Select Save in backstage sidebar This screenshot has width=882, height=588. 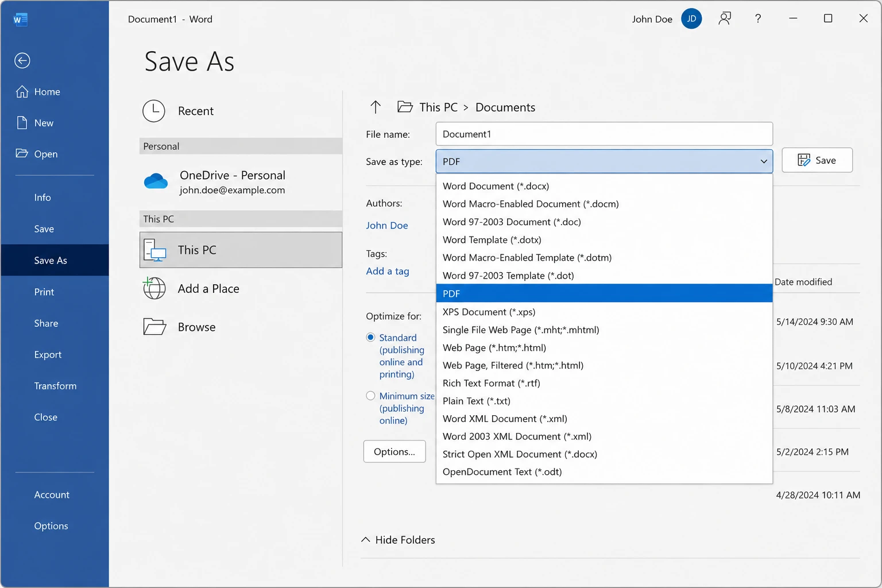pyautogui.click(x=55, y=229)
